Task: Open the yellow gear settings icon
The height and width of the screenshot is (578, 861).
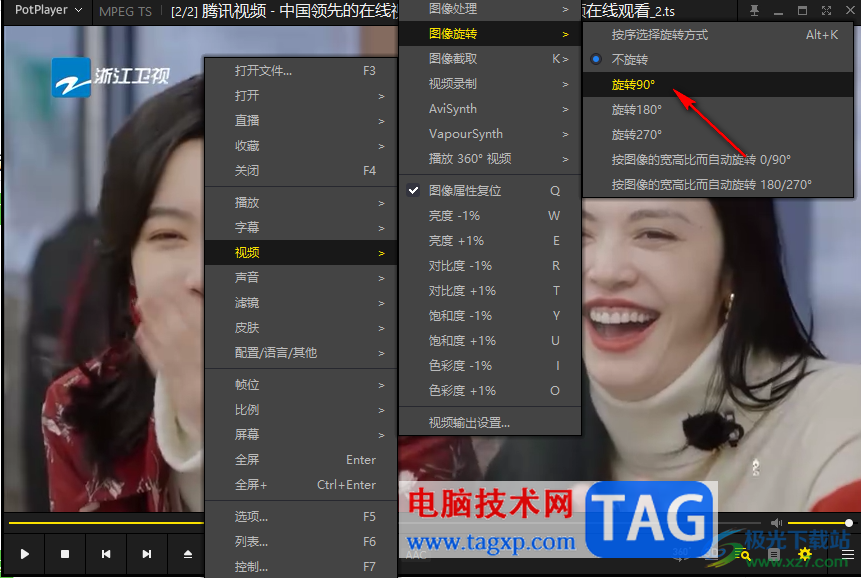Action: (x=805, y=554)
